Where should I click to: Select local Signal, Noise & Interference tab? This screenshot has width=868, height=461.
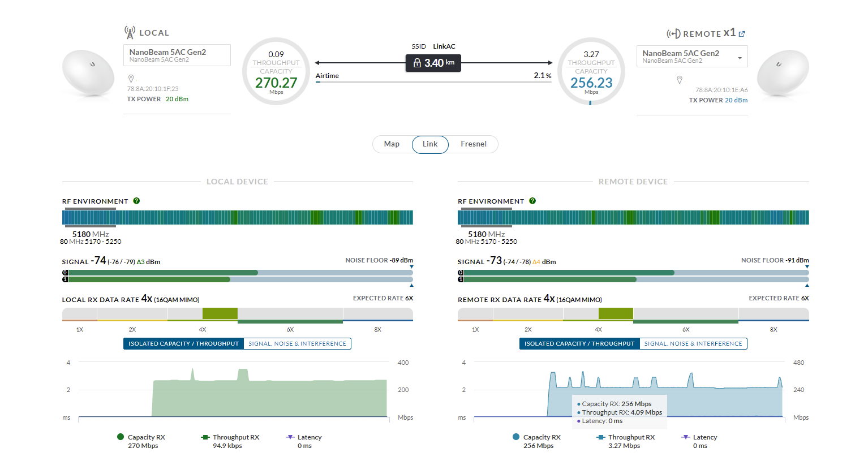coord(297,343)
